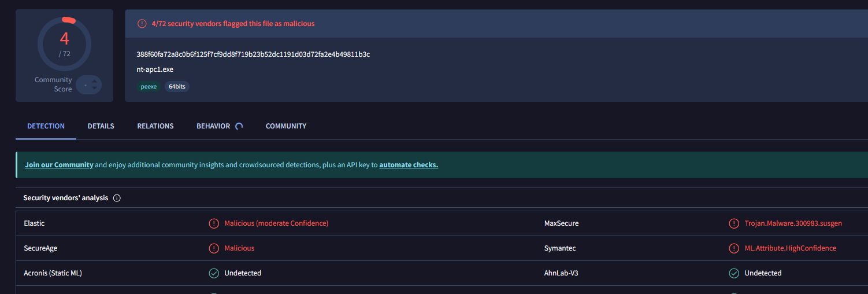
Task: Click the info icon beside Security vendors' analysis
Action: pos(117,198)
